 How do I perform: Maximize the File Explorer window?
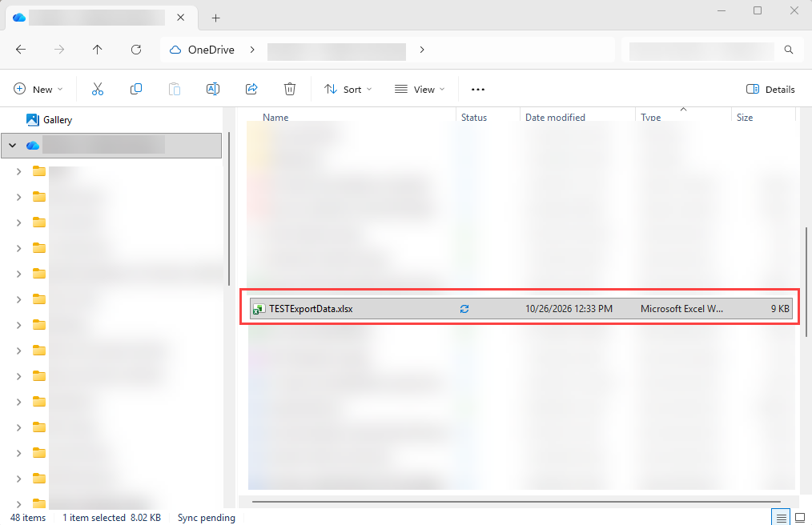pos(758,10)
